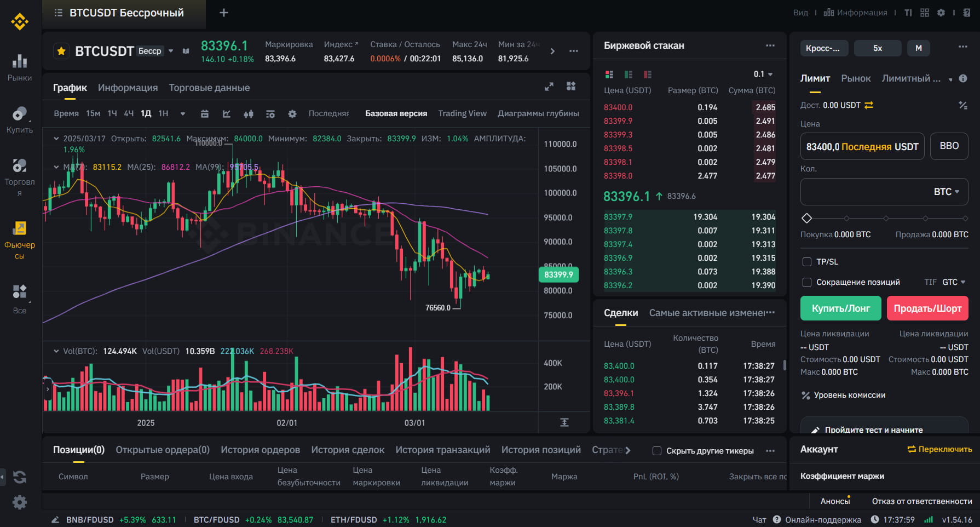
Task: Open the order book three-dot menu
Action: [770, 45]
